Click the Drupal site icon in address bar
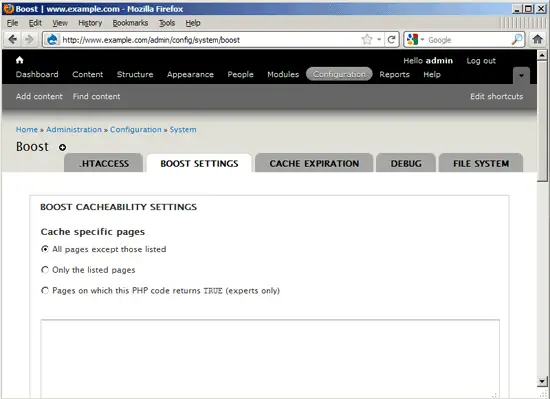This screenshot has height=399, width=550. [52, 40]
